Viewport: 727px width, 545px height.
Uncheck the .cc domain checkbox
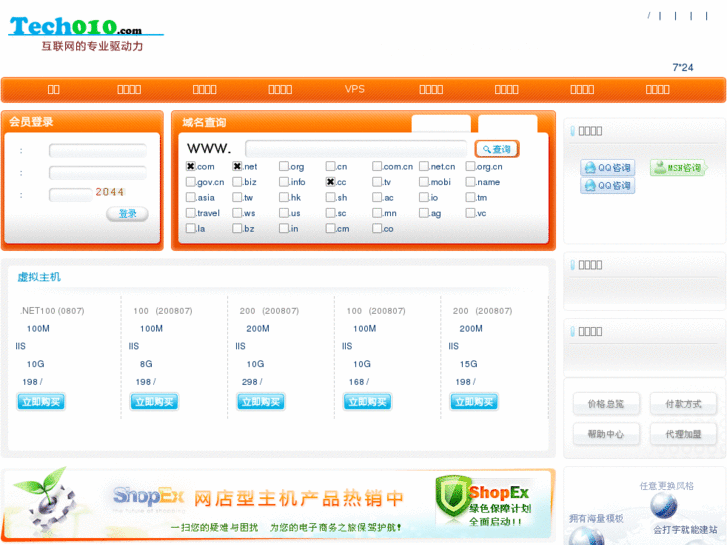tap(330, 182)
